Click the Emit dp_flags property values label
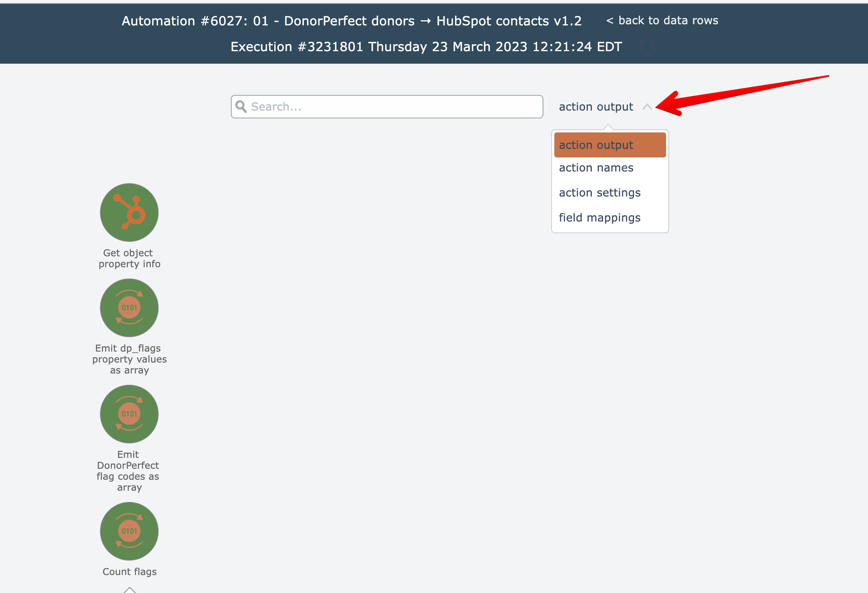The height and width of the screenshot is (593, 868). (129, 359)
